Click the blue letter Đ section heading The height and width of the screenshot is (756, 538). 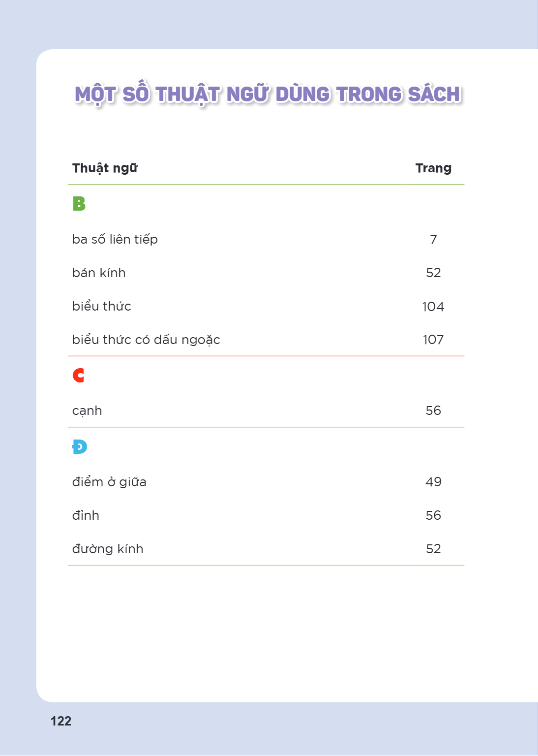point(79,446)
